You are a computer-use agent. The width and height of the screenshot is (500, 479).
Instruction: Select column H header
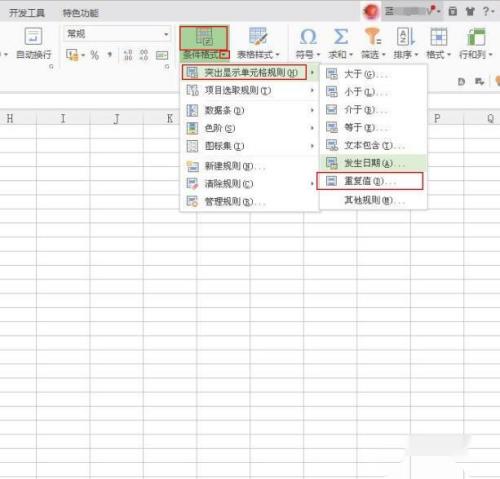[18, 118]
